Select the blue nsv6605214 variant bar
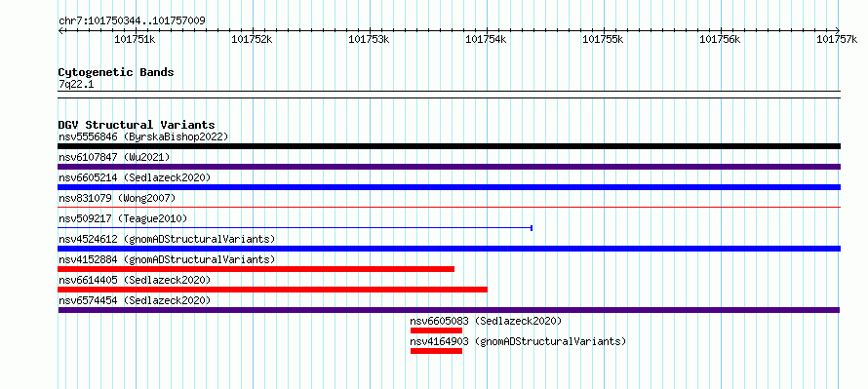 coord(449,187)
